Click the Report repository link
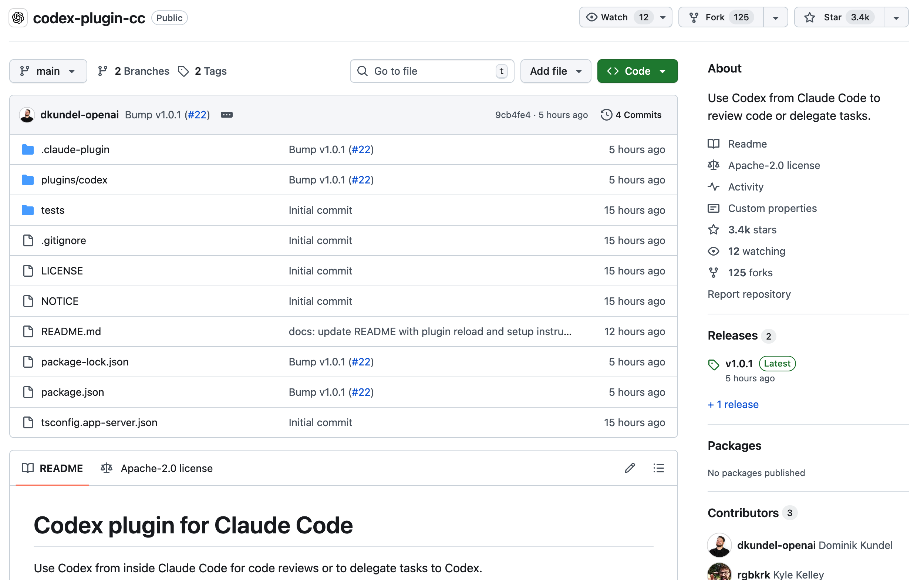924x580 pixels. pos(749,294)
